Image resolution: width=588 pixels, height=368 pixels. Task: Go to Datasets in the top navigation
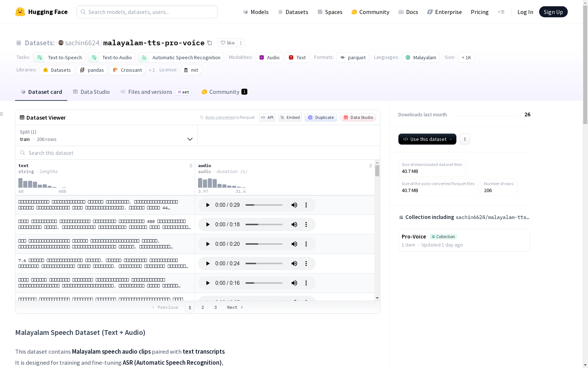pyautogui.click(x=293, y=12)
